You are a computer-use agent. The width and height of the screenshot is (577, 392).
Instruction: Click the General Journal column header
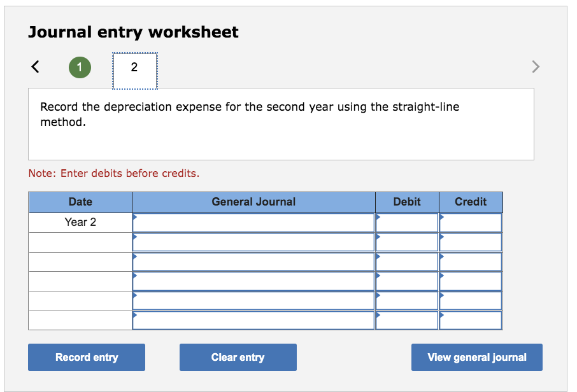[253, 202]
